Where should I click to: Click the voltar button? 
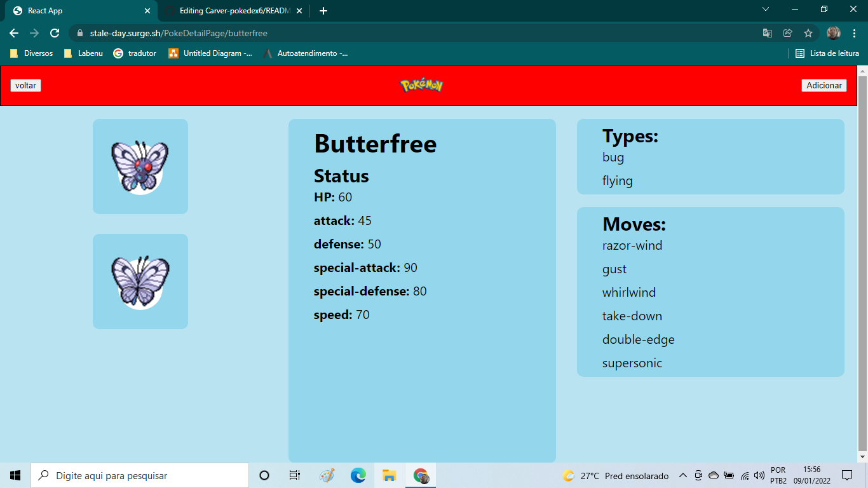click(25, 85)
